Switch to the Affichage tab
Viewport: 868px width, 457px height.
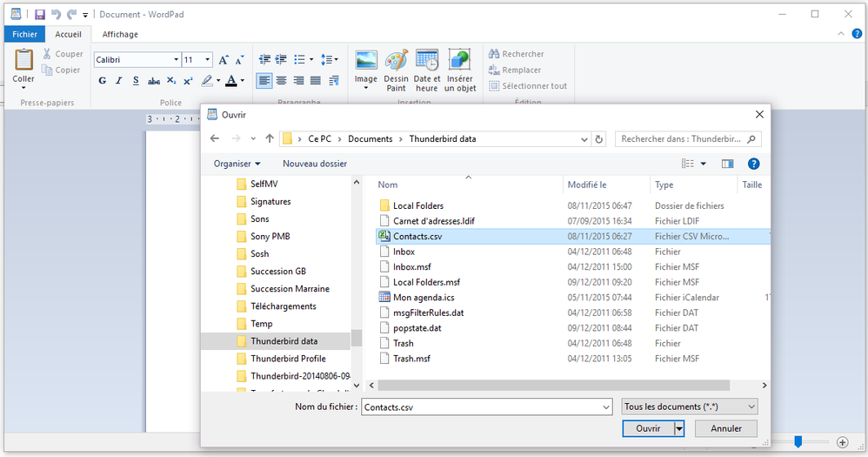pyautogui.click(x=120, y=34)
